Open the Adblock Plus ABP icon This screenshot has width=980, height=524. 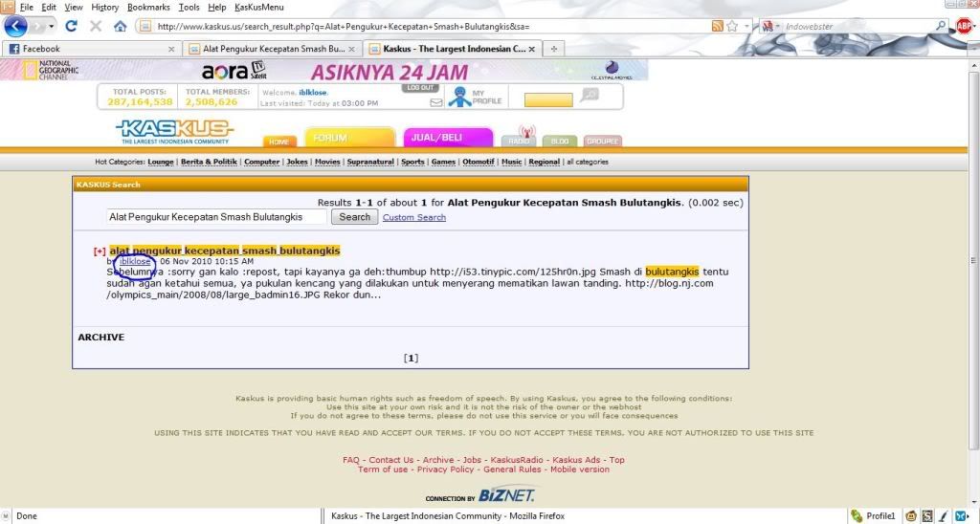965,26
